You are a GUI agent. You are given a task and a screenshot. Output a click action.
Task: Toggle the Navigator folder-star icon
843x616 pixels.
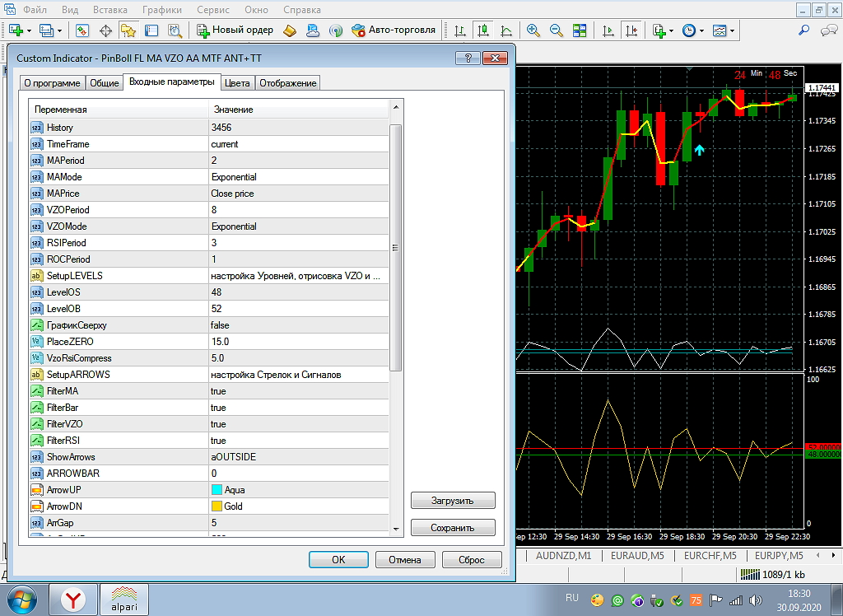point(128,30)
